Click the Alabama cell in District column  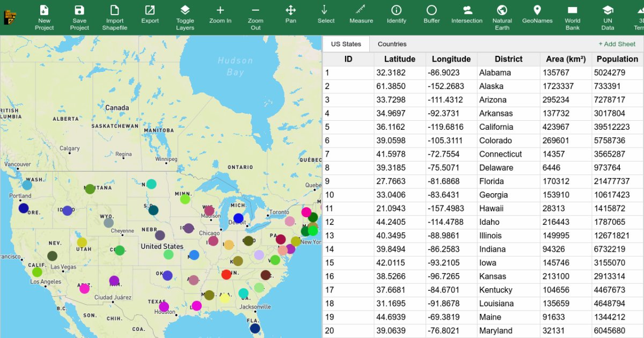[x=495, y=73]
